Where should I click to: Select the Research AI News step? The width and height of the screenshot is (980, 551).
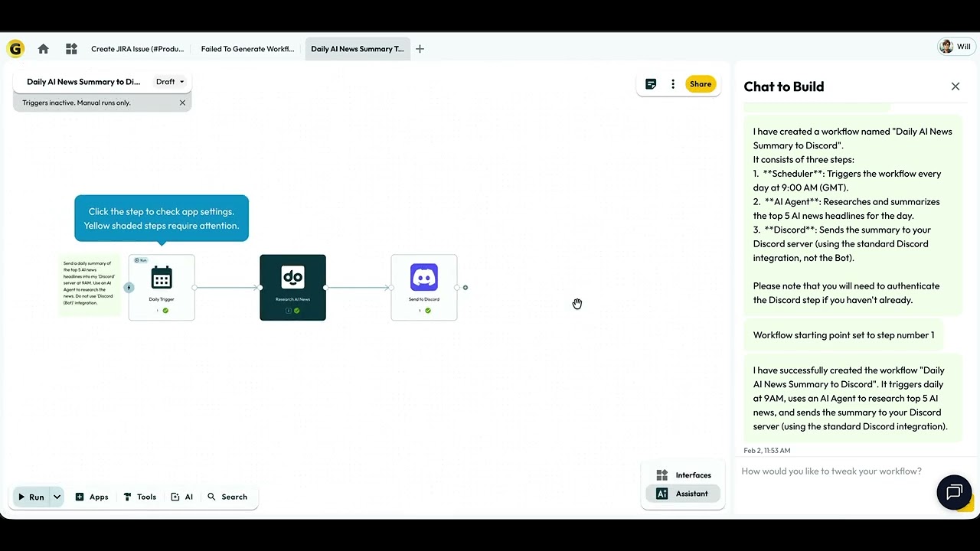point(292,288)
